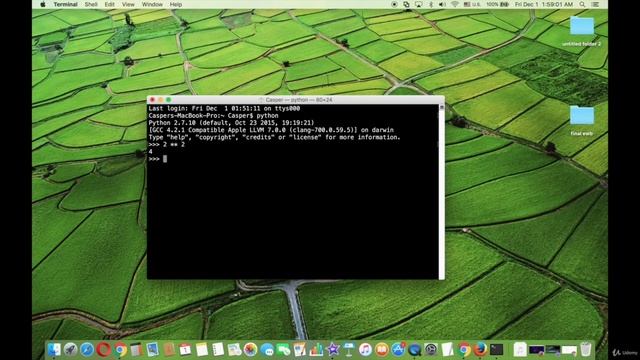Launch Safari from the Dock
This screenshot has width=640, height=360.
click(x=87, y=349)
